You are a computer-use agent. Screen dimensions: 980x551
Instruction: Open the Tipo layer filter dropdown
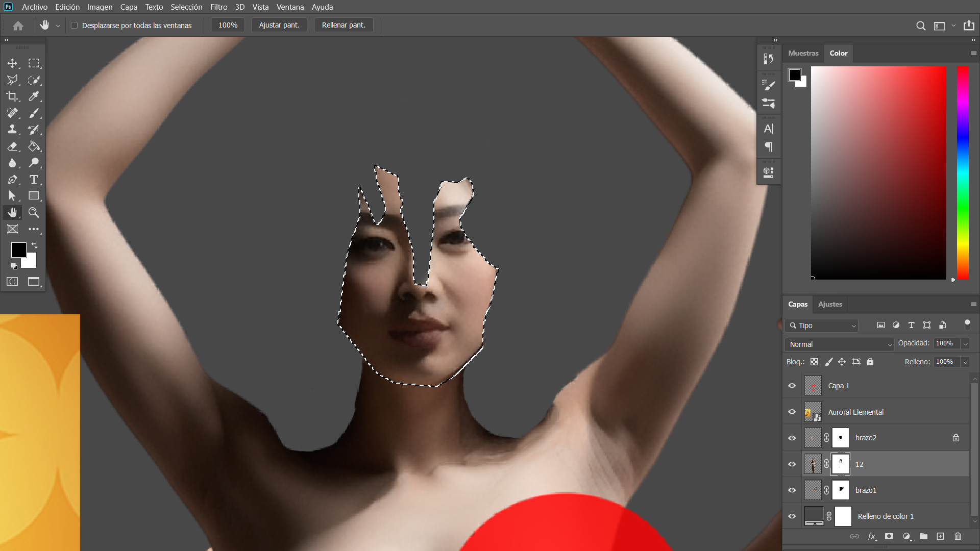click(822, 325)
